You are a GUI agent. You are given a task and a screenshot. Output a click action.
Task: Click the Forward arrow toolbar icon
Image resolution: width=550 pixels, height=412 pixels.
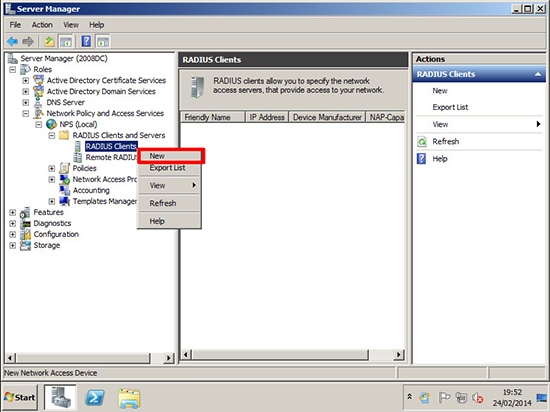pyautogui.click(x=28, y=42)
